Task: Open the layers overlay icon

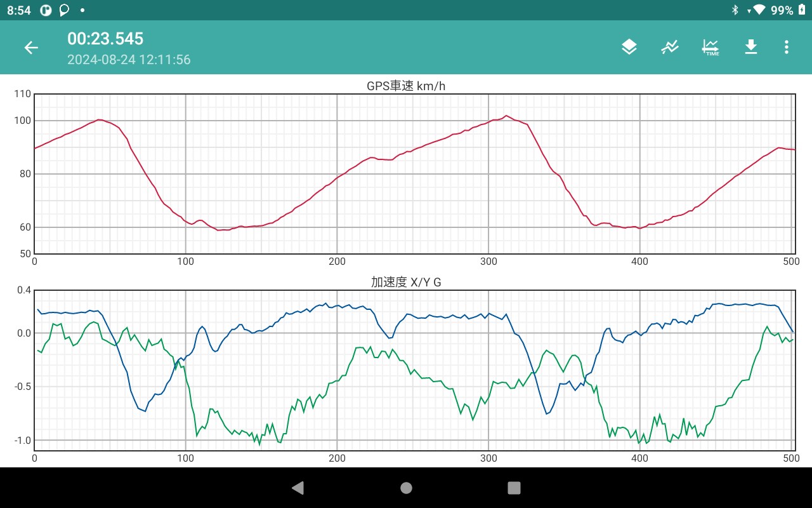Action: 629,47
